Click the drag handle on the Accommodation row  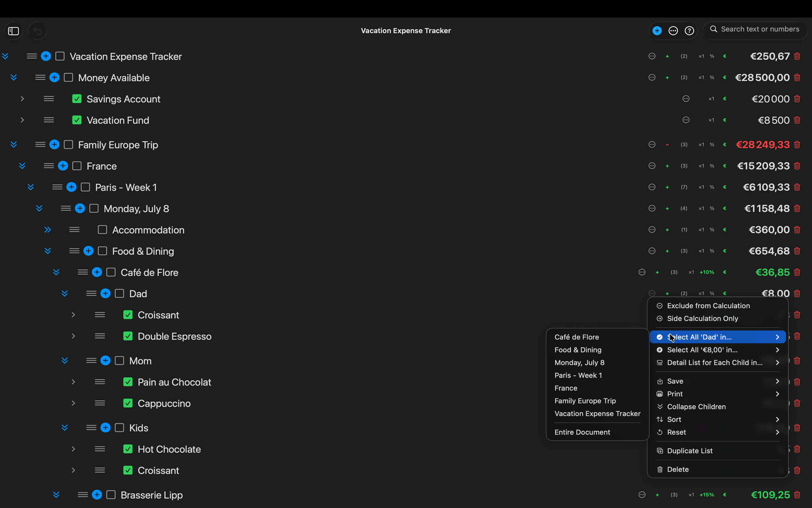click(74, 230)
